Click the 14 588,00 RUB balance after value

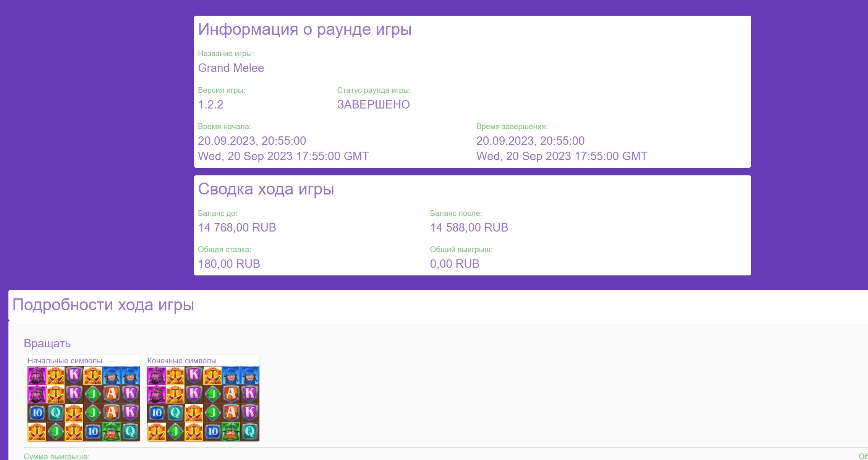(x=469, y=228)
